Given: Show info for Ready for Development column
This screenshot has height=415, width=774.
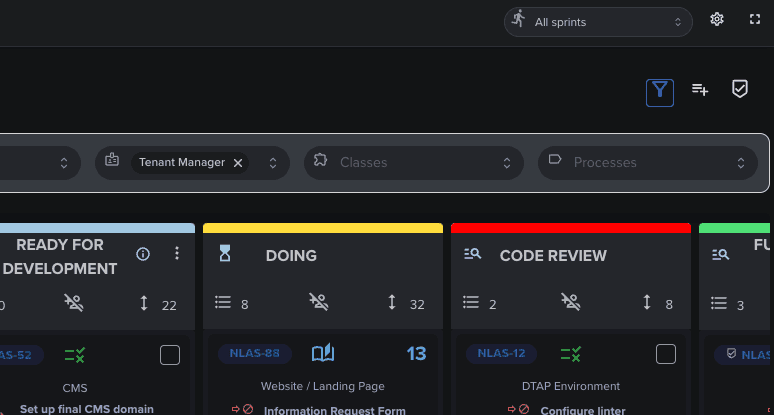Looking at the screenshot, I should click(x=143, y=254).
